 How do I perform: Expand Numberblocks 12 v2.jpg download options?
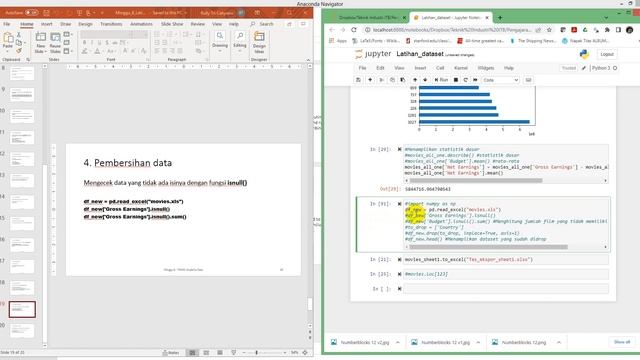click(398, 343)
